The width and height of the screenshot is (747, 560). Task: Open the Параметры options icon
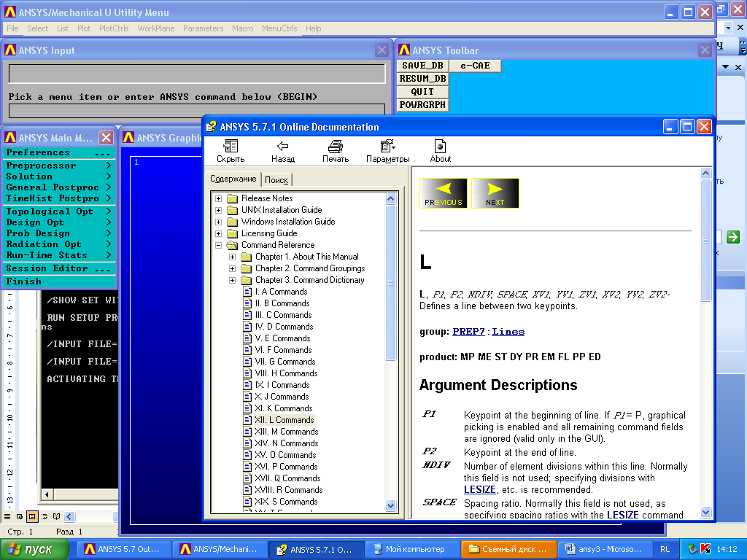point(387,146)
